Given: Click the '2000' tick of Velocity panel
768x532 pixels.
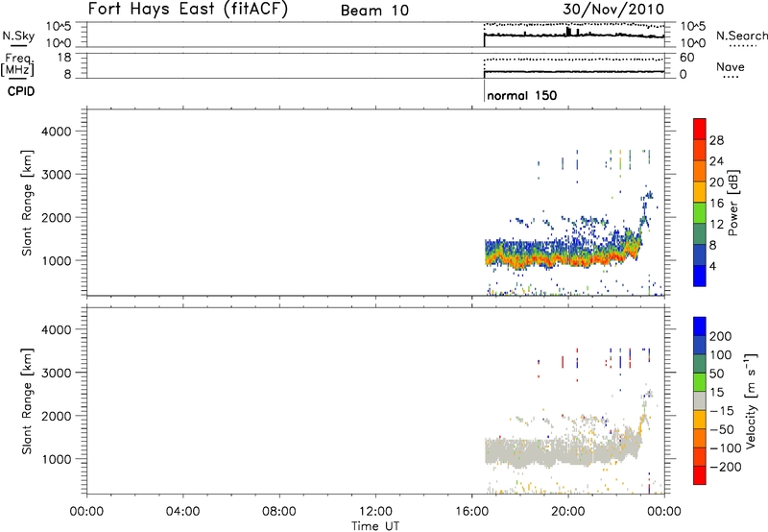Looking at the screenshot, I should point(56,416).
